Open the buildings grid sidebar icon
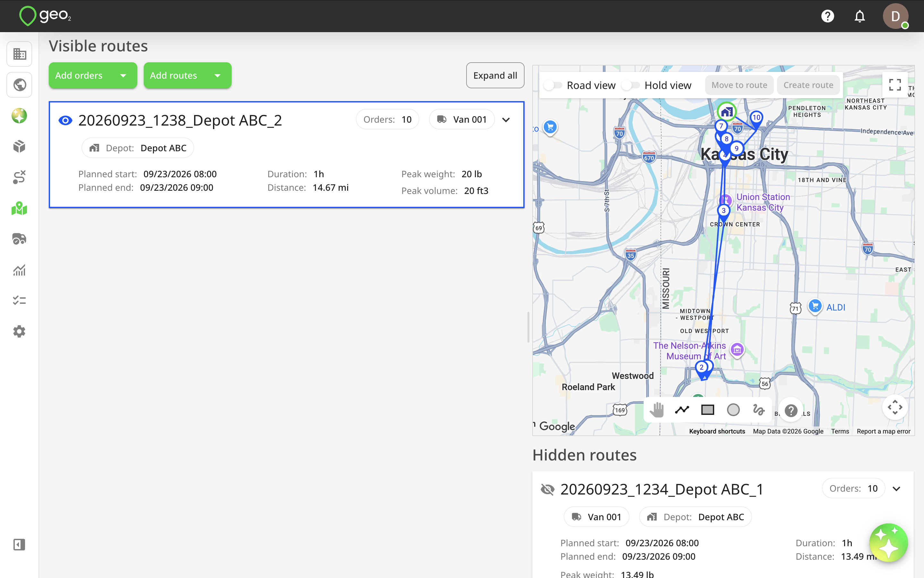This screenshot has height=578, width=924. 20,54
